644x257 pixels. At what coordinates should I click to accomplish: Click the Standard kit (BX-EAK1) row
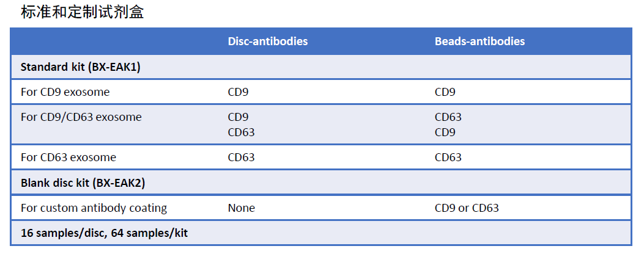81,67
